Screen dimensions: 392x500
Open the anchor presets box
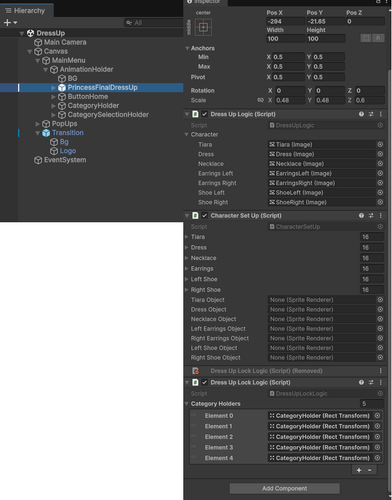(203, 27)
